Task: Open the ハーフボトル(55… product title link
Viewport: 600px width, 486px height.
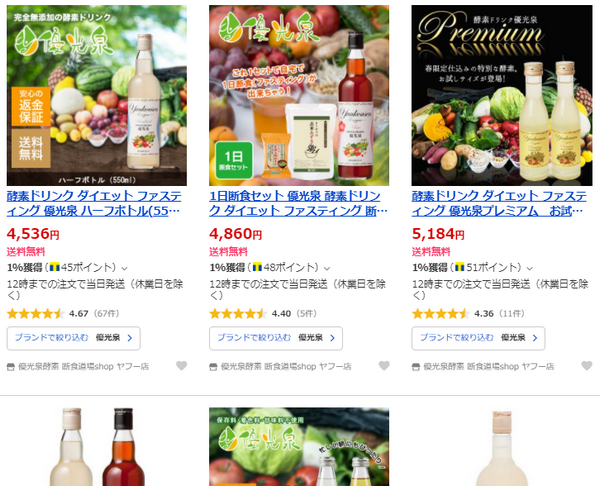Action: (94, 204)
